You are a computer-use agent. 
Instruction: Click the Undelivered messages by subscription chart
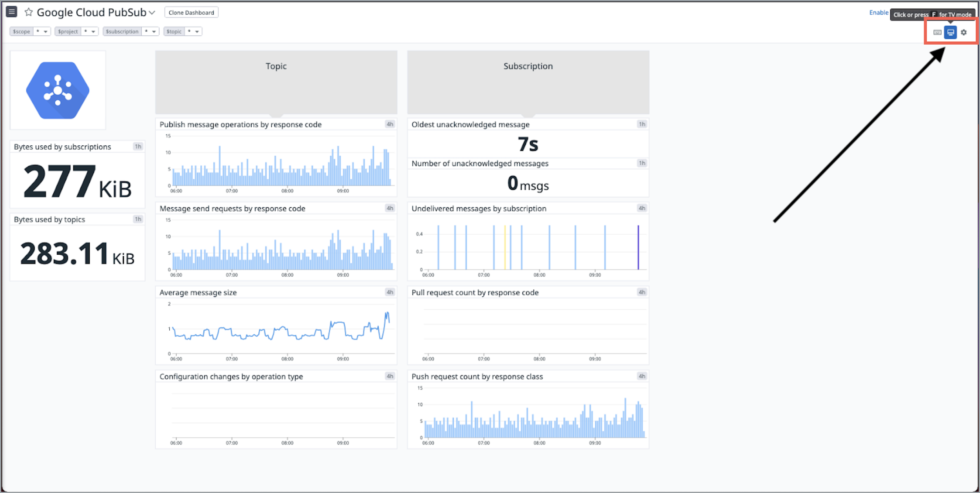528,245
